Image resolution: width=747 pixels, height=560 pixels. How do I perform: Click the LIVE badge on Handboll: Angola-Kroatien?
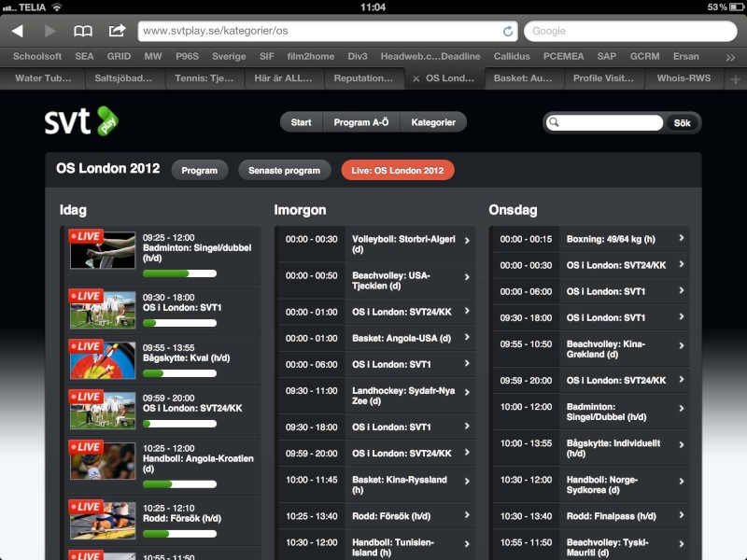pos(85,447)
